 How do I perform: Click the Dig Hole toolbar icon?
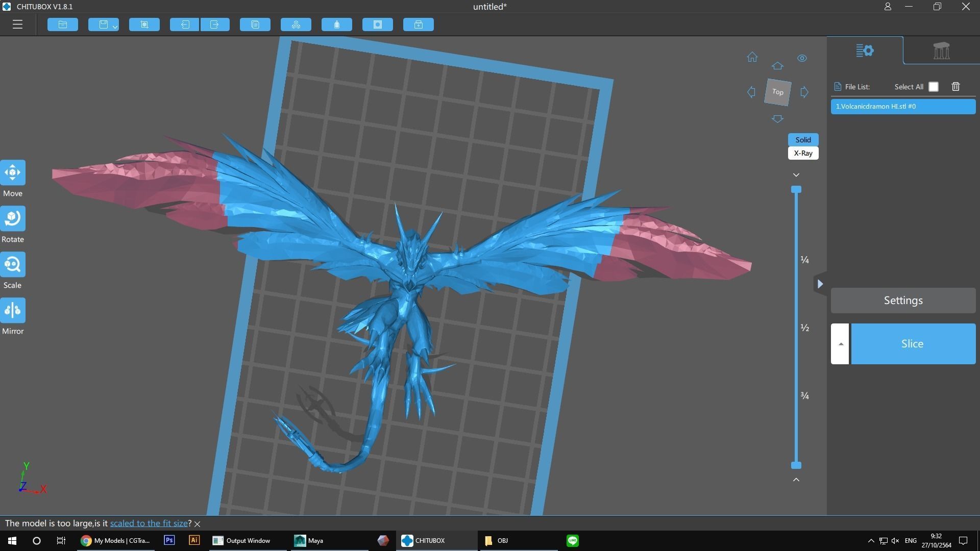point(378,24)
